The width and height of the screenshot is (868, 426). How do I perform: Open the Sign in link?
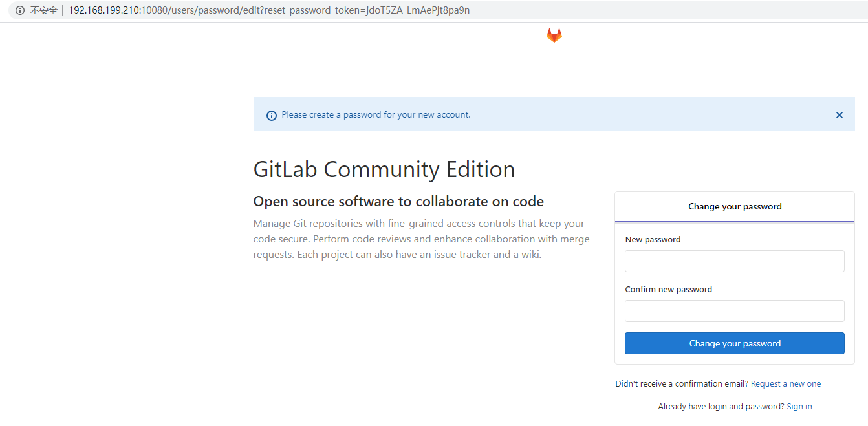coord(799,407)
